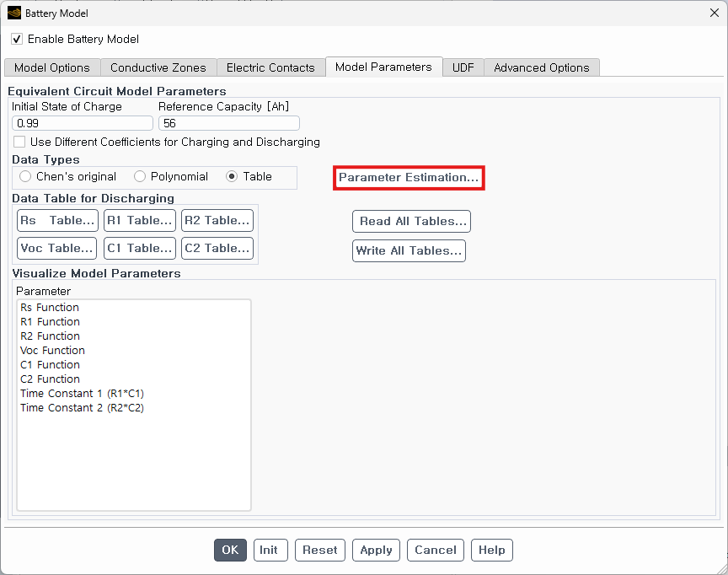This screenshot has height=575, width=728.
Task: Select the Chen's original data type
Action: point(25,177)
